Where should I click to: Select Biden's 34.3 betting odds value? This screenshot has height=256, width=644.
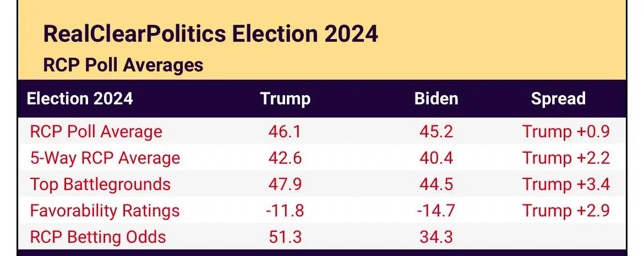pyautogui.click(x=435, y=237)
